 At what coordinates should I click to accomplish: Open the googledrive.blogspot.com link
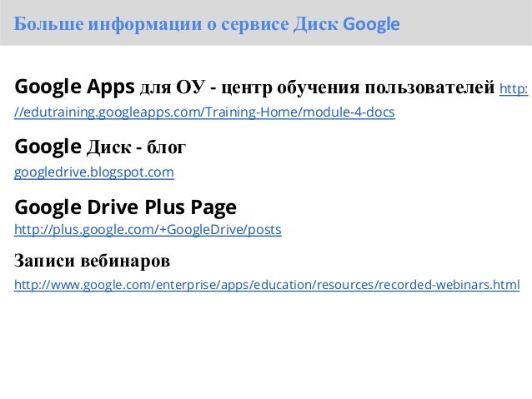click(94, 172)
